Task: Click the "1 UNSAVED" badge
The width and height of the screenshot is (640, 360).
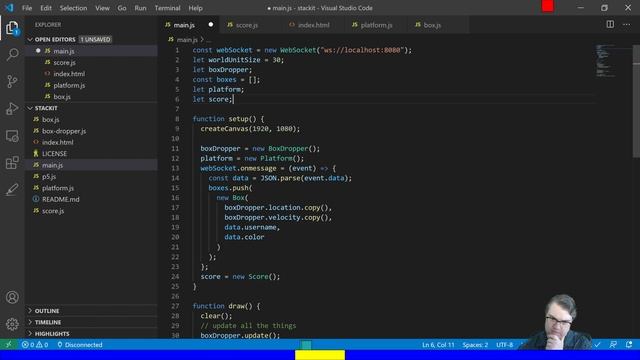Action: point(95,39)
